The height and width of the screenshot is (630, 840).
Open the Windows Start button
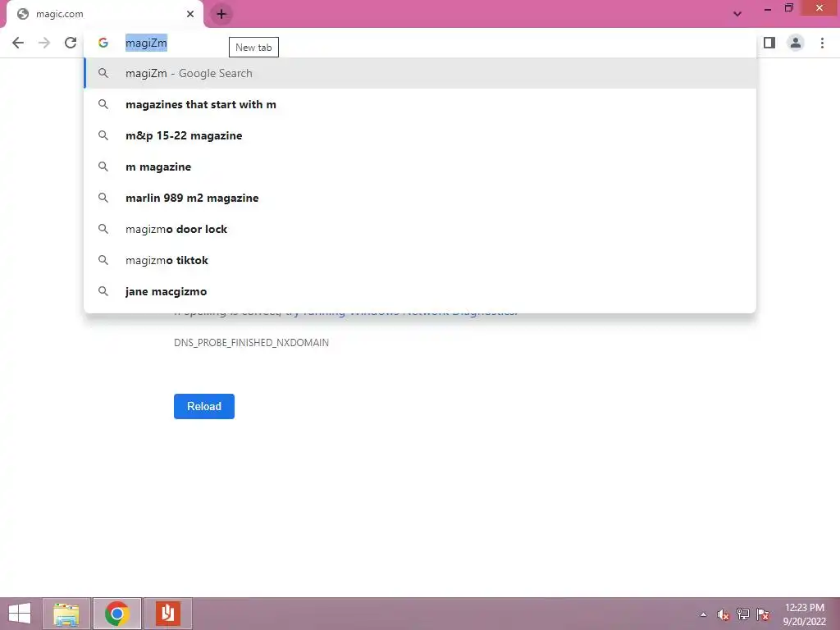tap(20, 614)
